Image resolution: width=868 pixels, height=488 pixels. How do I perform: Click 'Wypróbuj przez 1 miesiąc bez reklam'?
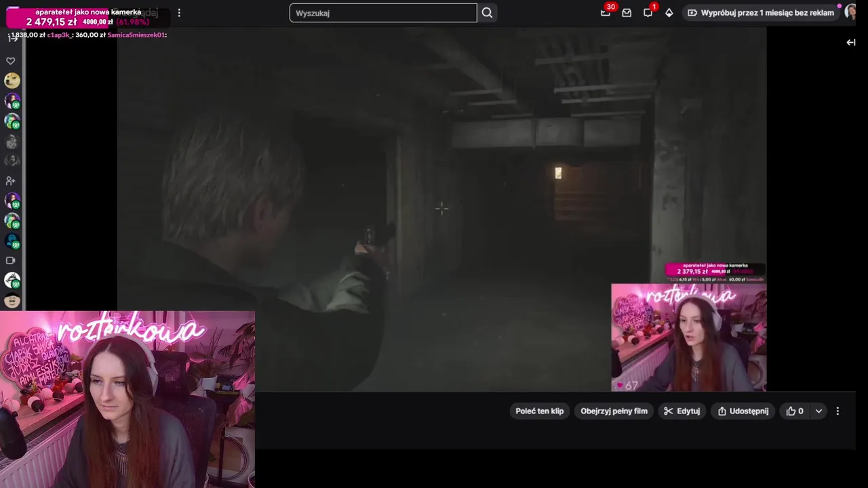coord(761,13)
